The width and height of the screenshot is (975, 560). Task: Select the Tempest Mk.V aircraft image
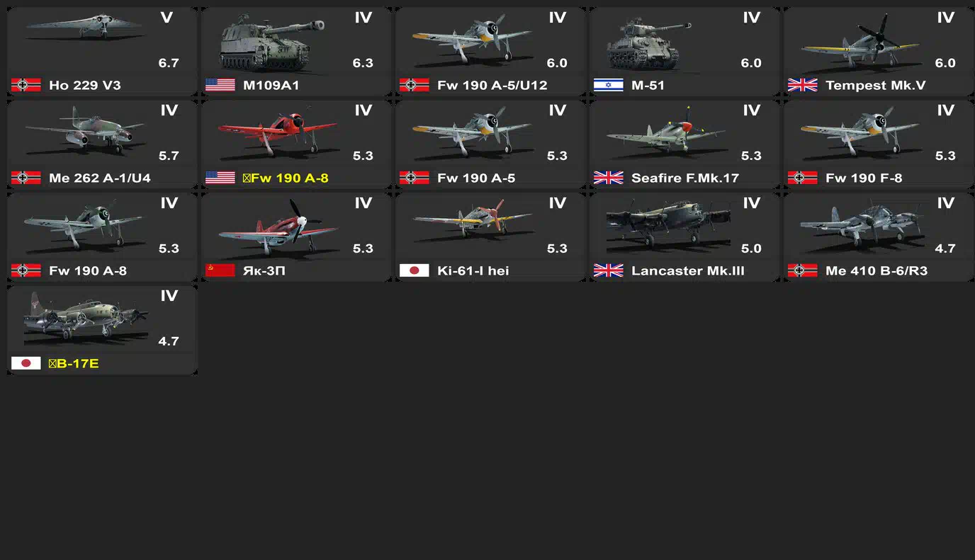(860, 40)
